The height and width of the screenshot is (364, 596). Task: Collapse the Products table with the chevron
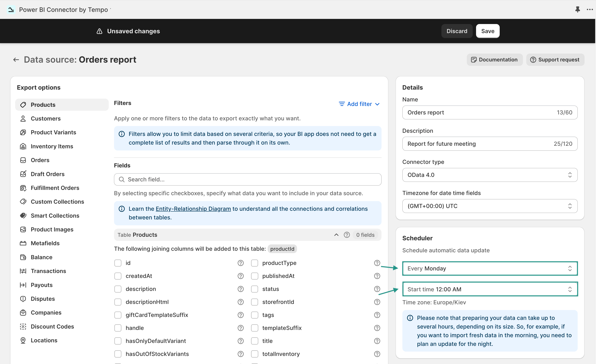pyautogui.click(x=336, y=235)
